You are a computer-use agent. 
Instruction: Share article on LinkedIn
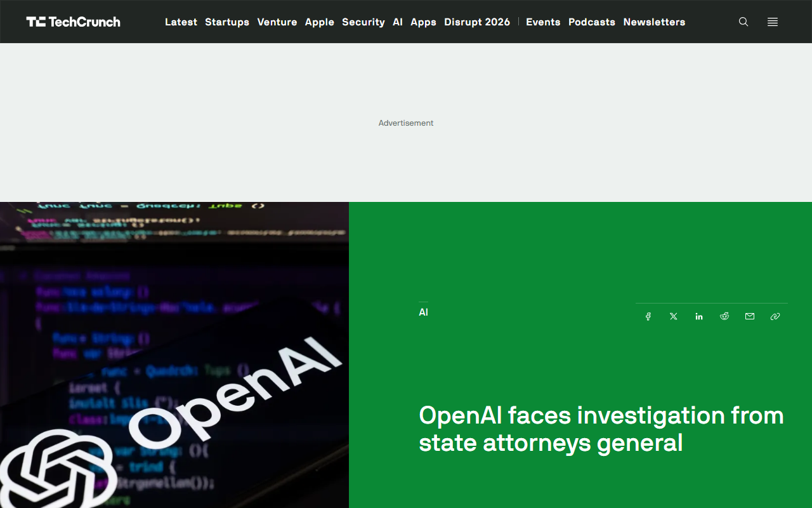(699, 316)
